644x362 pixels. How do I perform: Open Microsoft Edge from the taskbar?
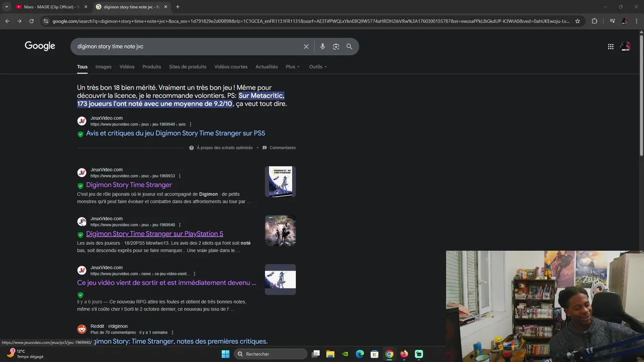(360, 354)
